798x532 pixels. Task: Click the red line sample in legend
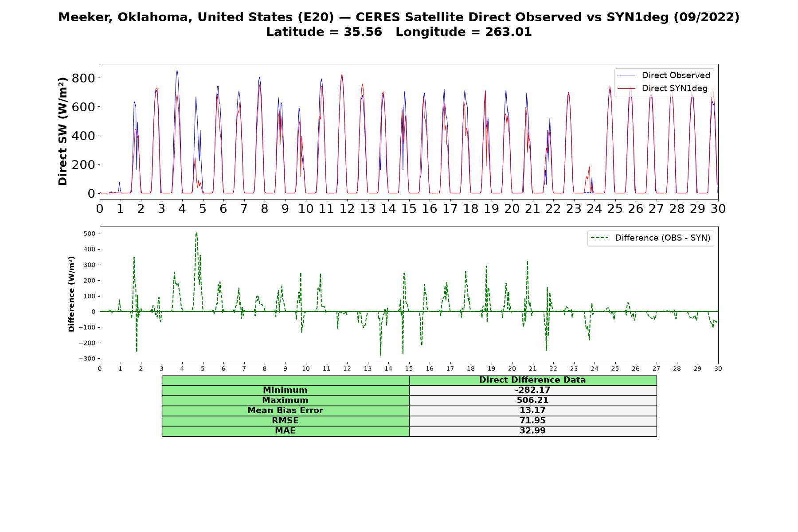coord(627,88)
